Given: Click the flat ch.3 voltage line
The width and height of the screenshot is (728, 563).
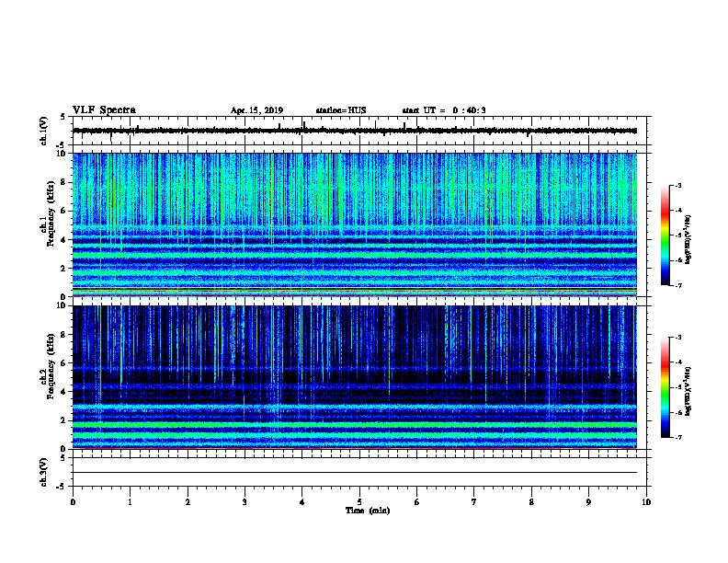Looking at the screenshot, I should coord(355,473).
